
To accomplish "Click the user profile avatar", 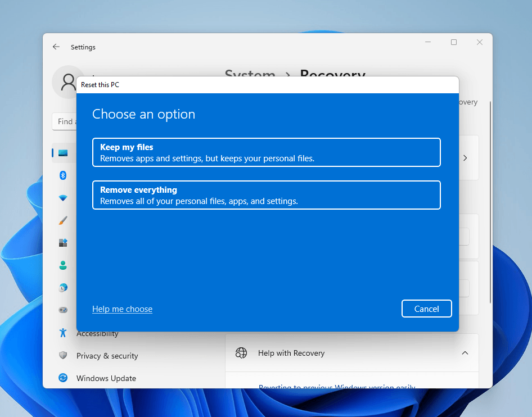I will tap(64, 82).
